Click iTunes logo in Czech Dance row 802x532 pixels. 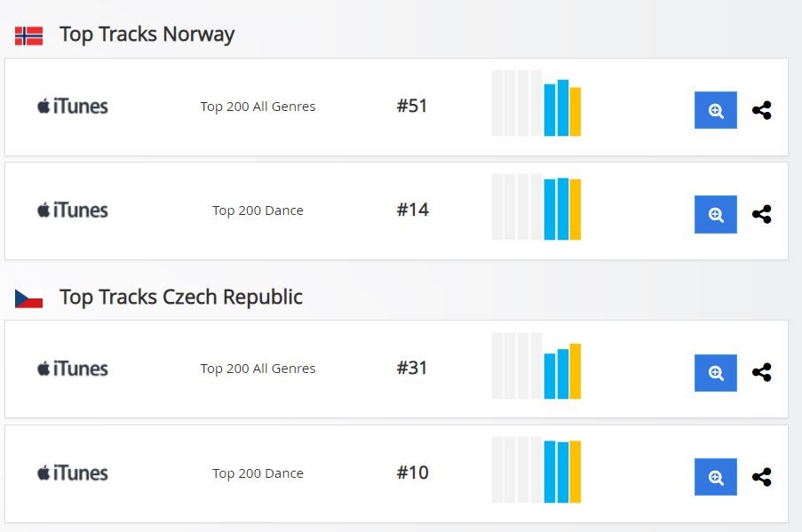click(73, 473)
